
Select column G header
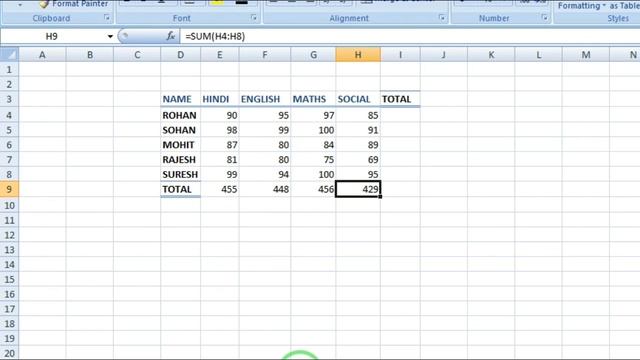click(313, 55)
